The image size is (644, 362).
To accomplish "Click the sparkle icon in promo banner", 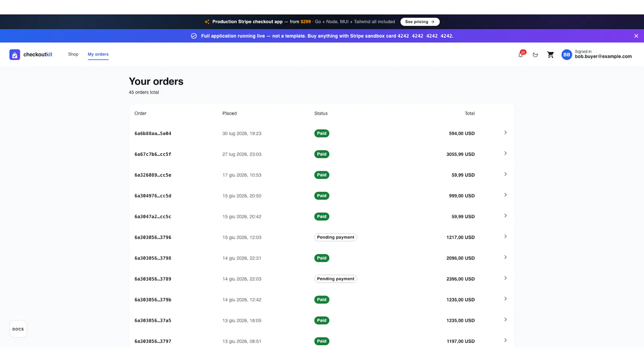I will click(207, 22).
